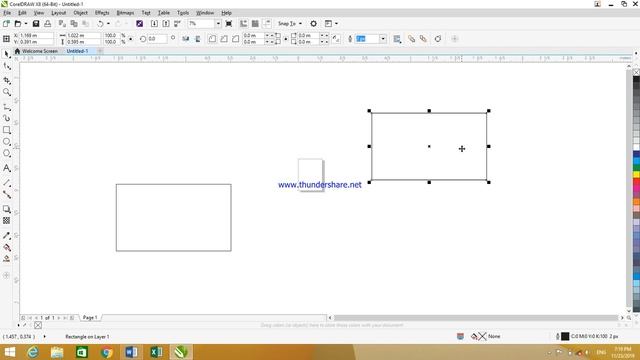This screenshot has width=640, height=360.
Task: Click the Export icon
Action: tap(166, 24)
